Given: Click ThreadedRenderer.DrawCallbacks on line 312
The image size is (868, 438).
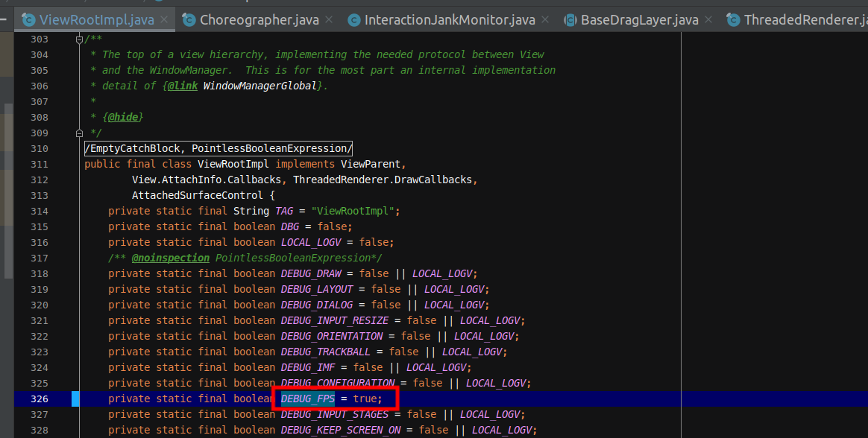Looking at the screenshot, I should [x=383, y=180].
